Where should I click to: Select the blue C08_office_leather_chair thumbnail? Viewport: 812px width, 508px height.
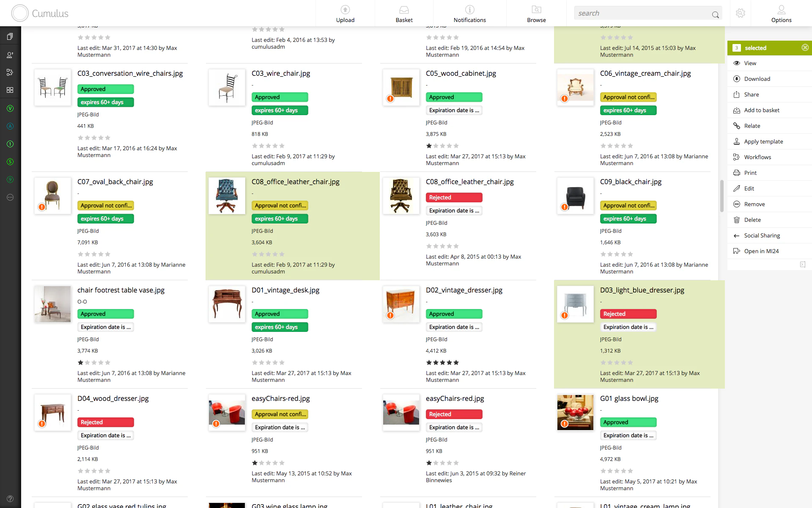pyautogui.click(x=227, y=196)
